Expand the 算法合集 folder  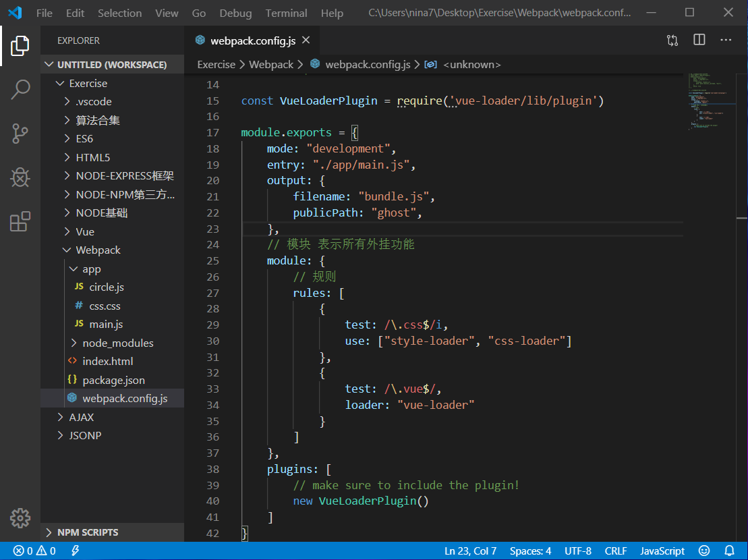click(x=112, y=120)
